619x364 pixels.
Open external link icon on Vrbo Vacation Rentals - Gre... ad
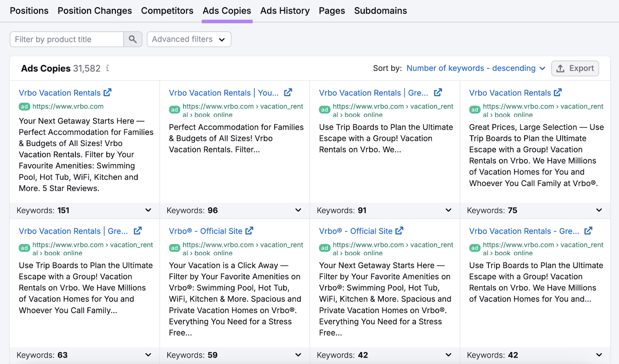pos(588,230)
